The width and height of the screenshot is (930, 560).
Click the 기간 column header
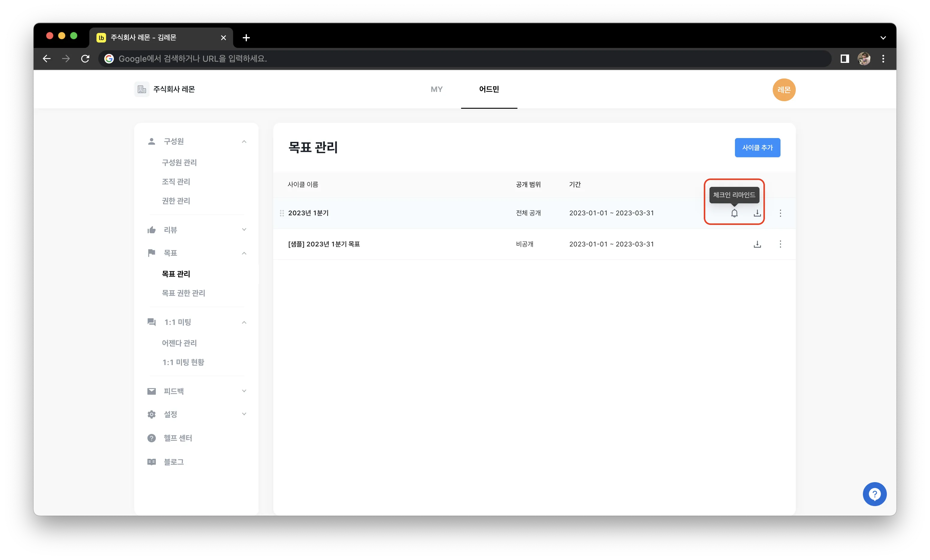click(575, 184)
